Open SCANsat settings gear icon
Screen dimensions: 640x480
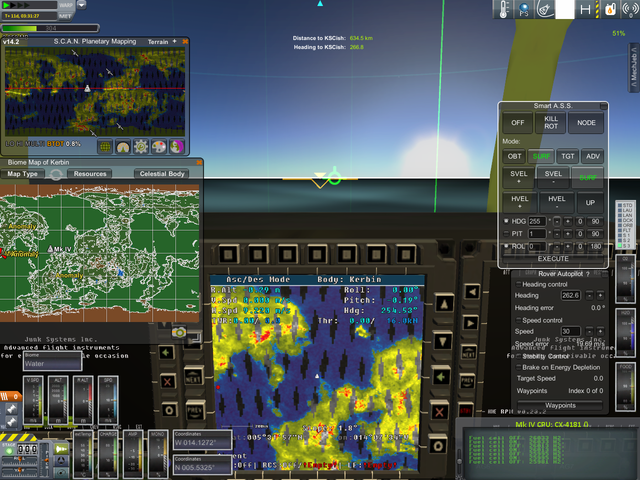coord(141,147)
